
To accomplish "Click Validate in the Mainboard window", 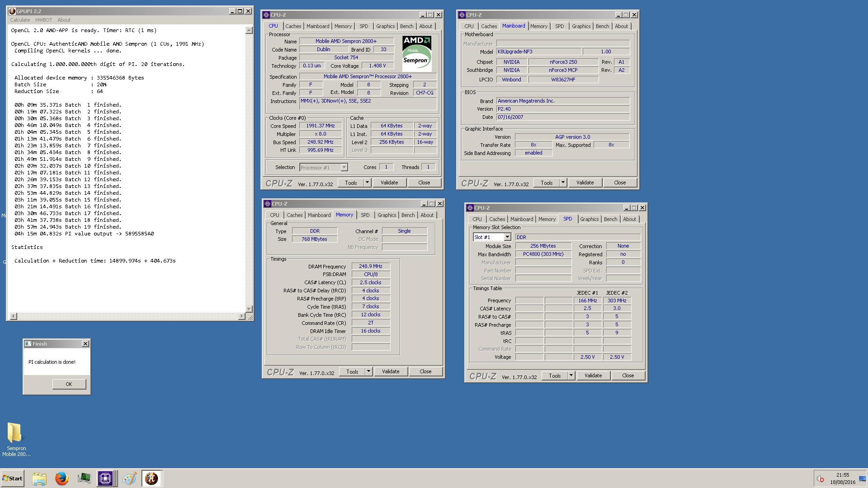I will 585,183.
